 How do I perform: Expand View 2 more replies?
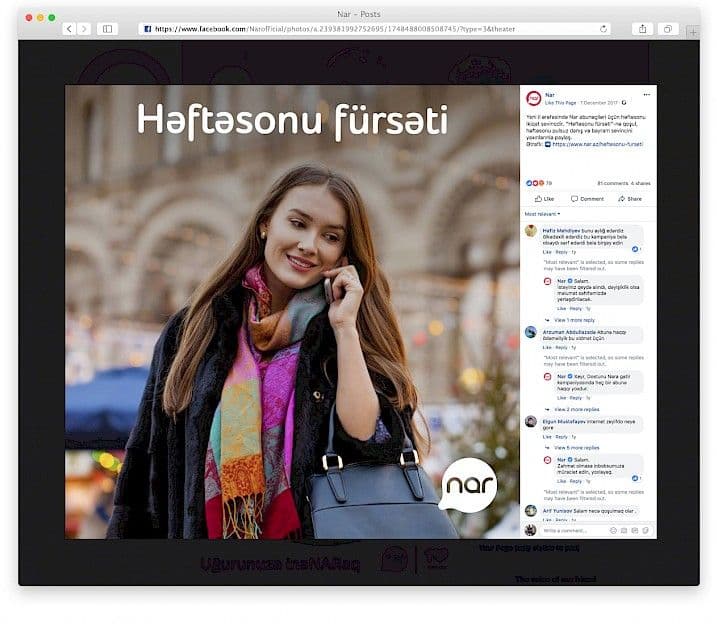pos(575,409)
